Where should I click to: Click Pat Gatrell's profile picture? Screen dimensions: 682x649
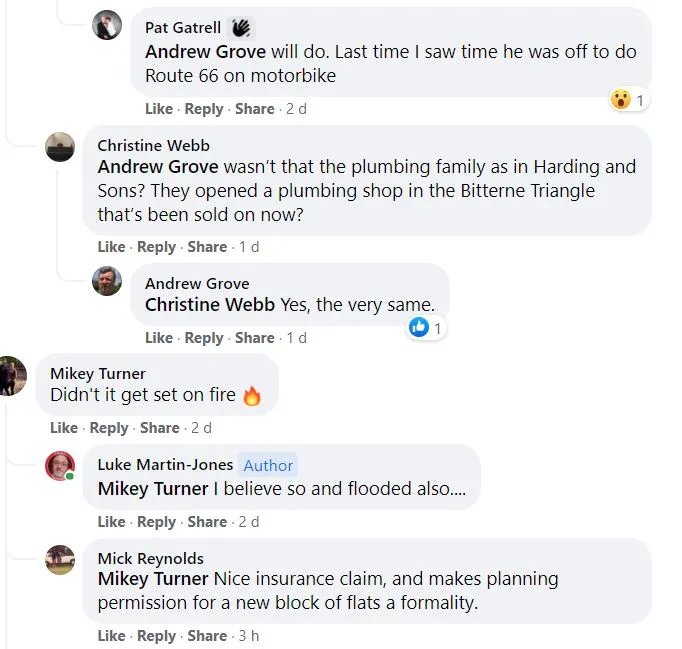coord(107,26)
